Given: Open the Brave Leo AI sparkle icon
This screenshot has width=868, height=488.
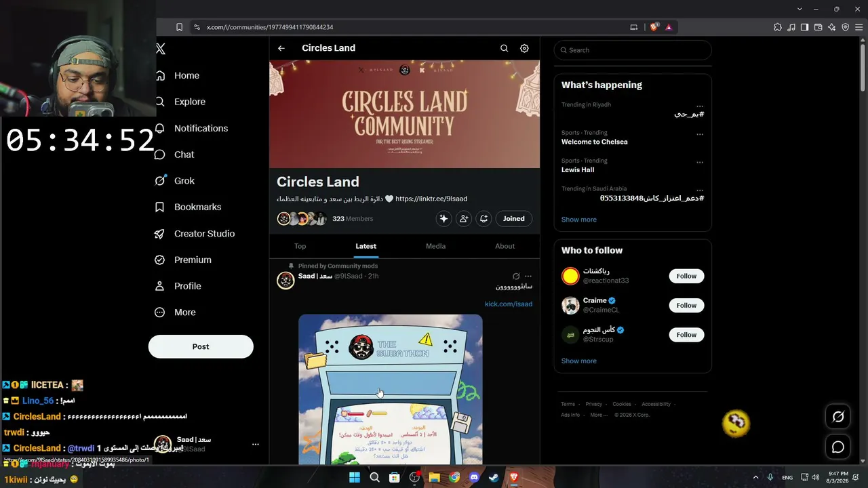Looking at the screenshot, I should (832, 27).
